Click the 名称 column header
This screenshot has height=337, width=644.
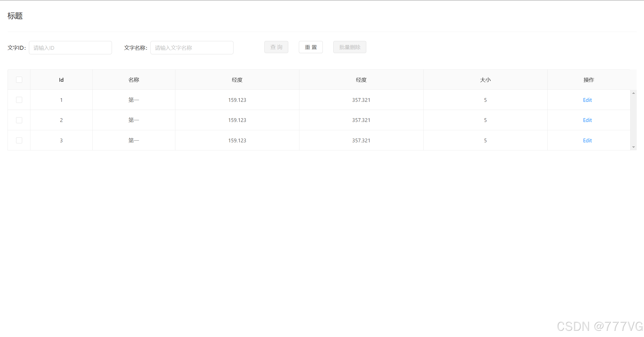(x=134, y=79)
